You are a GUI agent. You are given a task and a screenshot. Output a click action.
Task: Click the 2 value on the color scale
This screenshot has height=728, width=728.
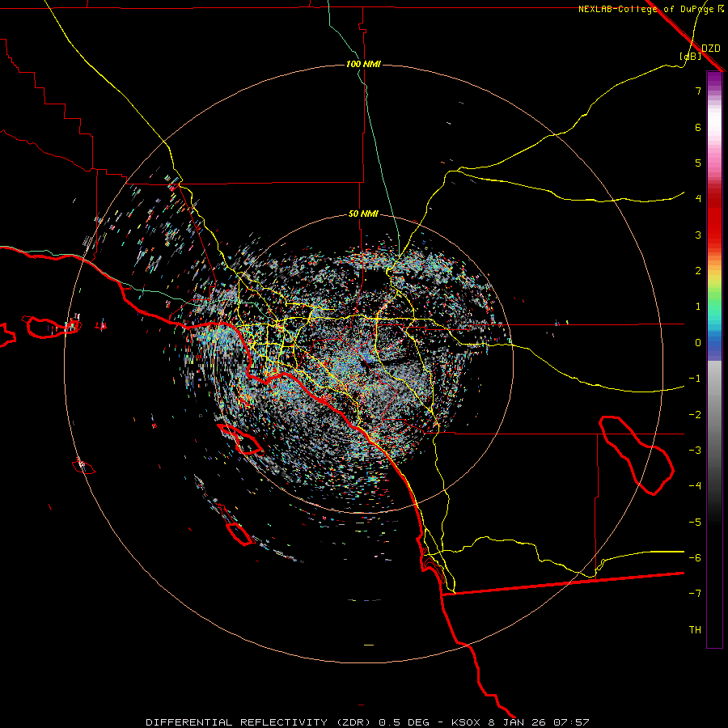pos(698,271)
